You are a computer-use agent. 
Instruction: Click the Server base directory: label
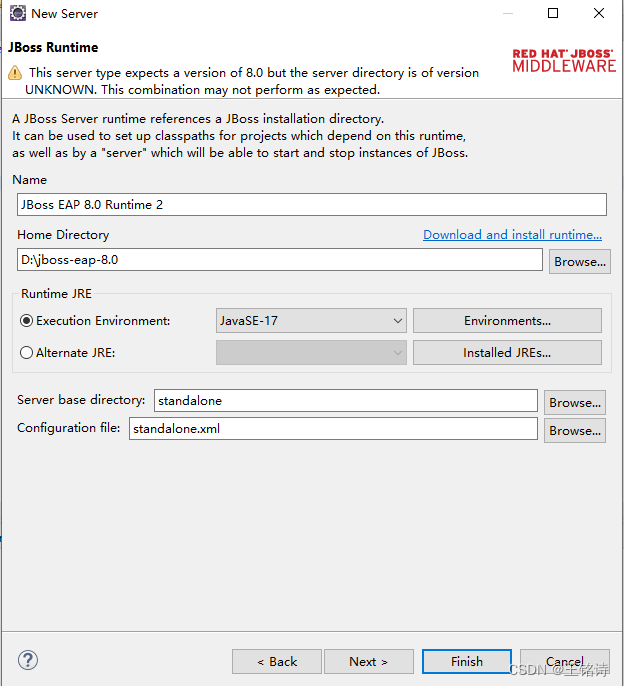coord(81,399)
